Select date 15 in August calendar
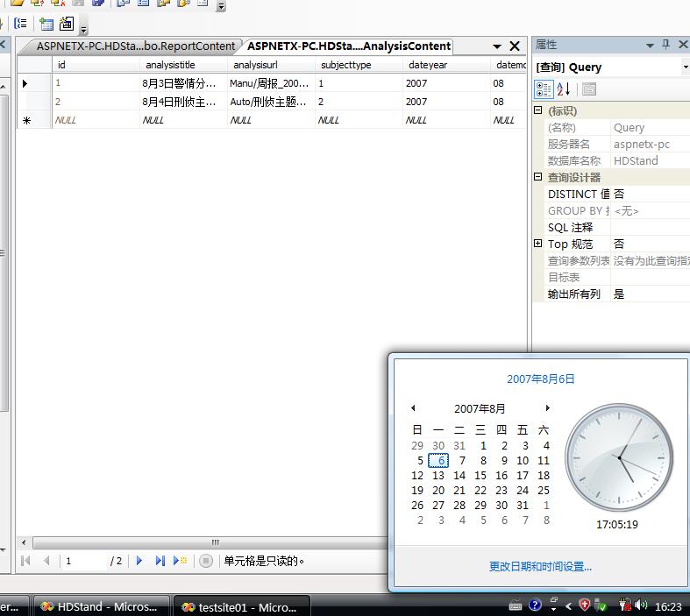The width and height of the screenshot is (690, 616). 480,476
